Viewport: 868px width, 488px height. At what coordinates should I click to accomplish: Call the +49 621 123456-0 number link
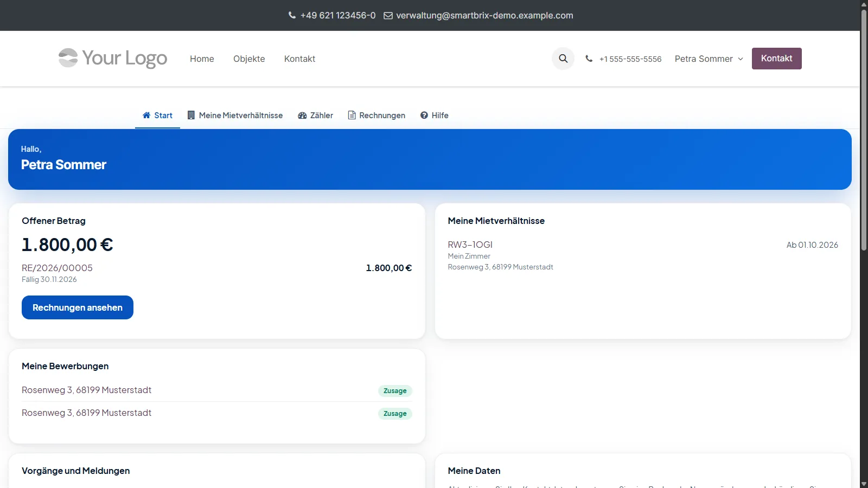coord(338,15)
